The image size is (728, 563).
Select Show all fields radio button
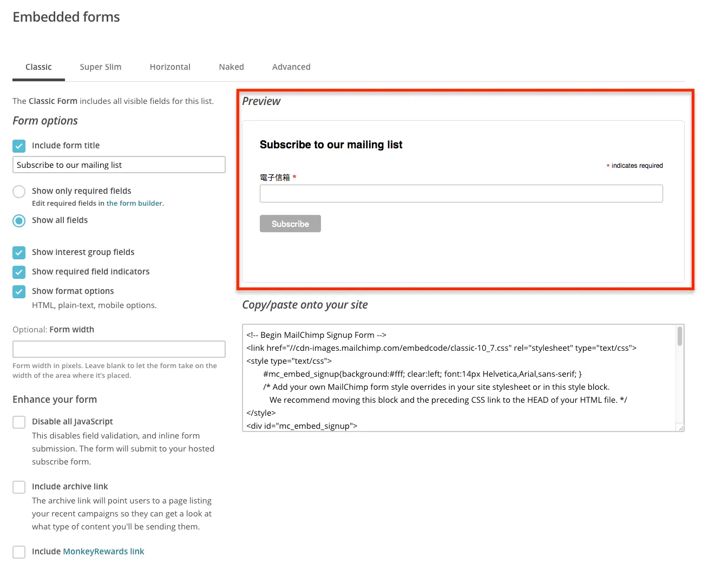click(x=19, y=221)
